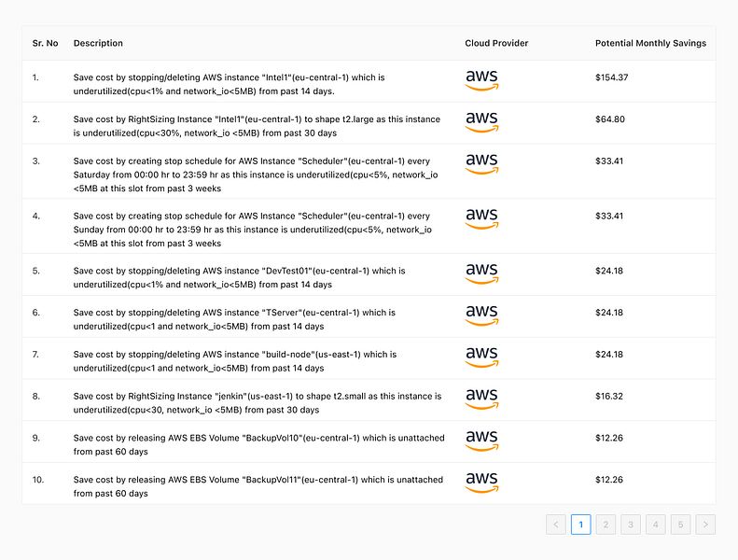Click the Potential Monthly Savings header

click(x=650, y=43)
